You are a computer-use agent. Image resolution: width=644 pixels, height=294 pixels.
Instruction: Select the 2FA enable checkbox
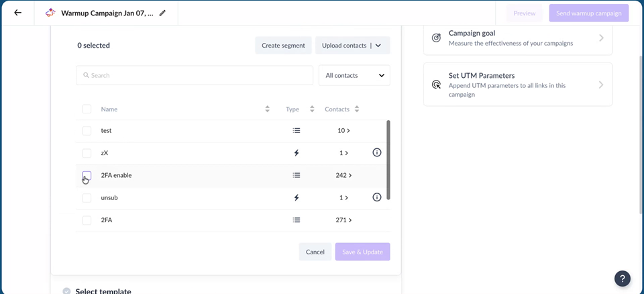87,176
